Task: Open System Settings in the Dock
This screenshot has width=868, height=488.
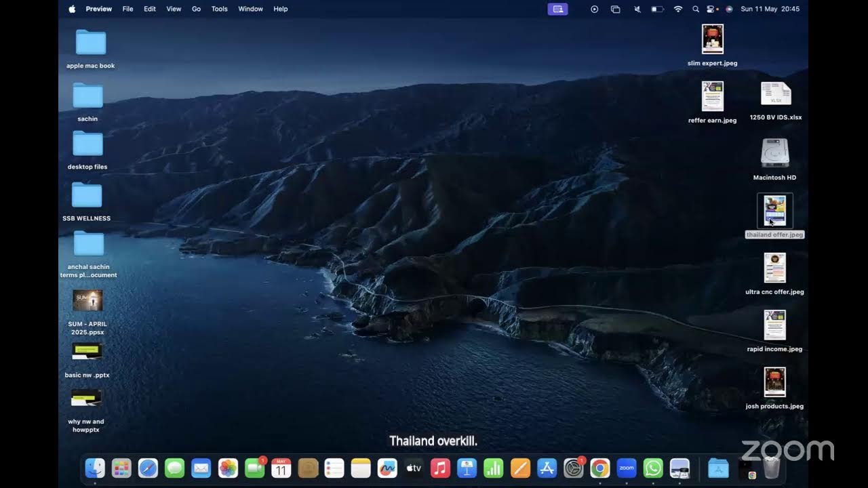Action: 574,468
